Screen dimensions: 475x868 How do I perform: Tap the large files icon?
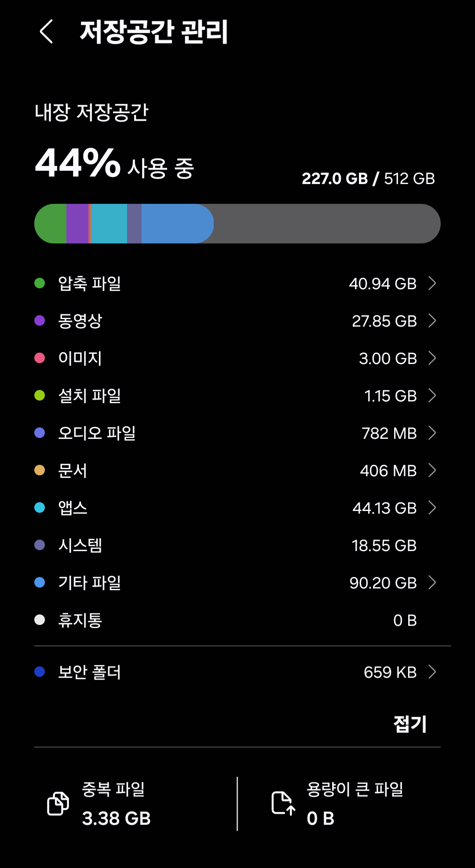283,803
